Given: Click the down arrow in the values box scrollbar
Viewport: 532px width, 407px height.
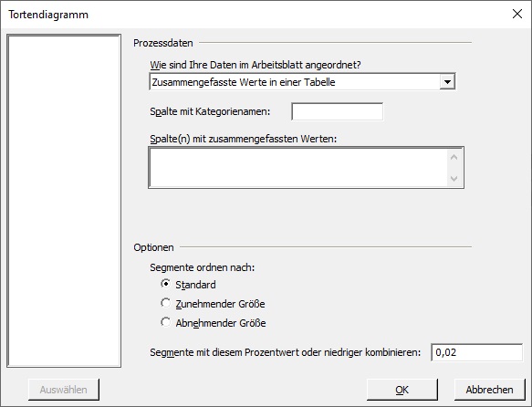Looking at the screenshot, I should coord(454,178).
